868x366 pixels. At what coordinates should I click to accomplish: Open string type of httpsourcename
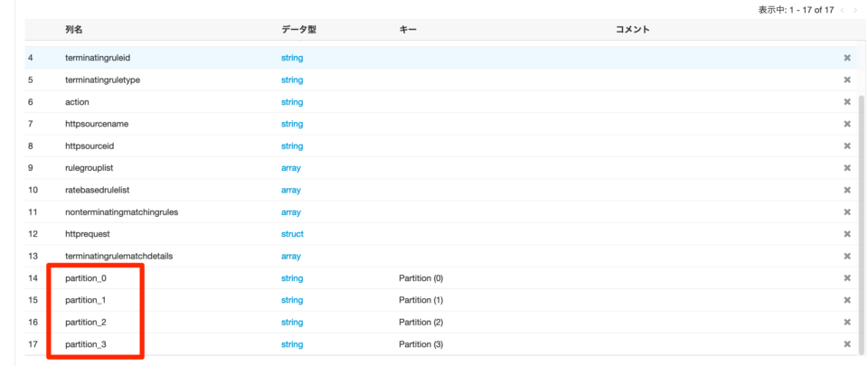point(292,124)
